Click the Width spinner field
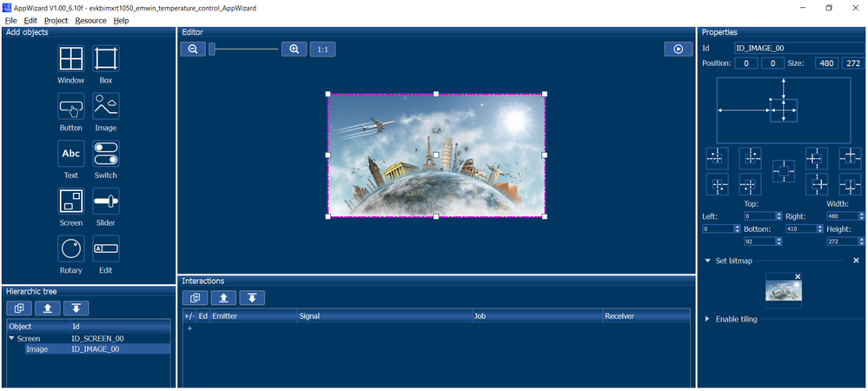 845,216
